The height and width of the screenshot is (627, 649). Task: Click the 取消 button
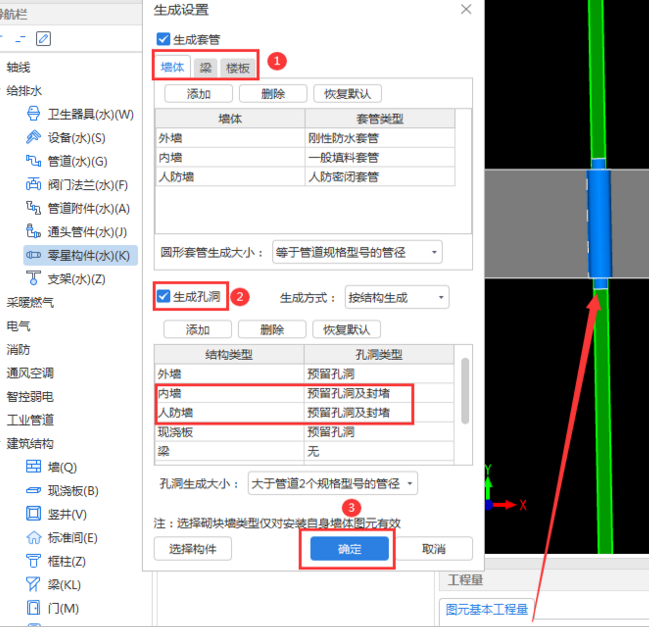tap(433, 549)
